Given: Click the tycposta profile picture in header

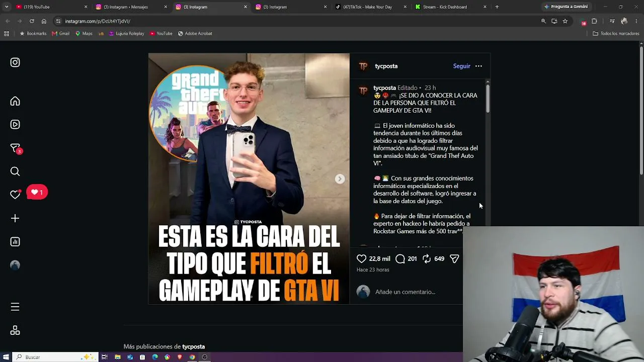Looking at the screenshot, I should (363, 66).
